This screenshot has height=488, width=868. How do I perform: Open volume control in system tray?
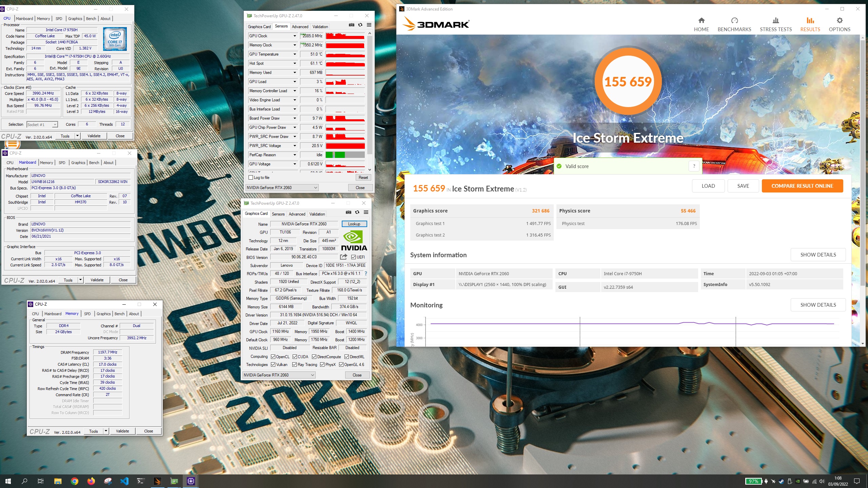(x=822, y=481)
